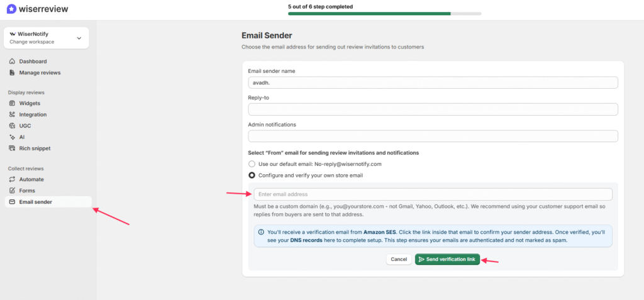Click the UGC icon in sidebar
Screen dimensions: 644x300
tap(13, 126)
